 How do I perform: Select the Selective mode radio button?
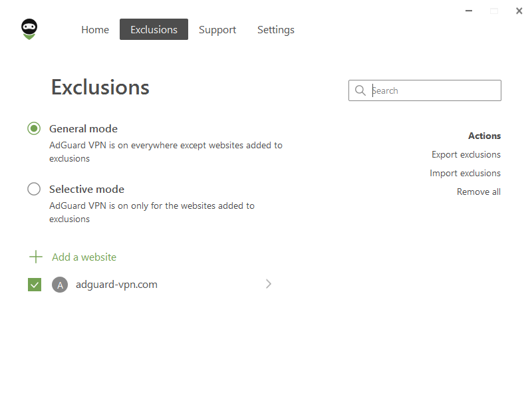pyautogui.click(x=34, y=189)
